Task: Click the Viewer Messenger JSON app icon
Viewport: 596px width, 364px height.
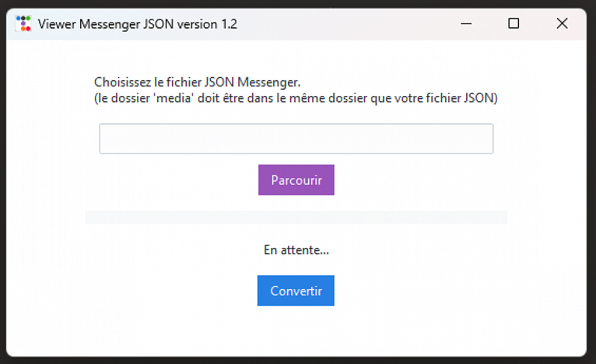Action: [23, 24]
